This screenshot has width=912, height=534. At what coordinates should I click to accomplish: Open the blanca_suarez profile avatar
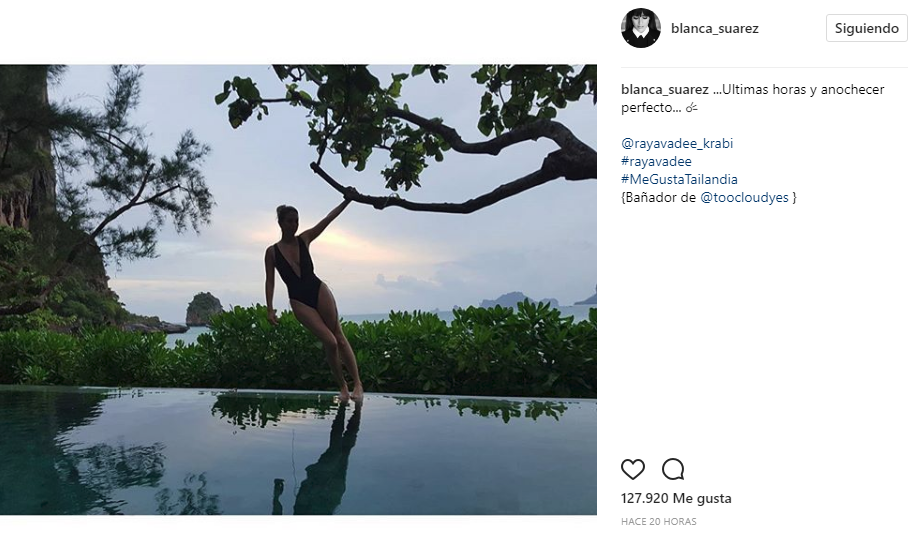pyautogui.click(x=641, y=28)
